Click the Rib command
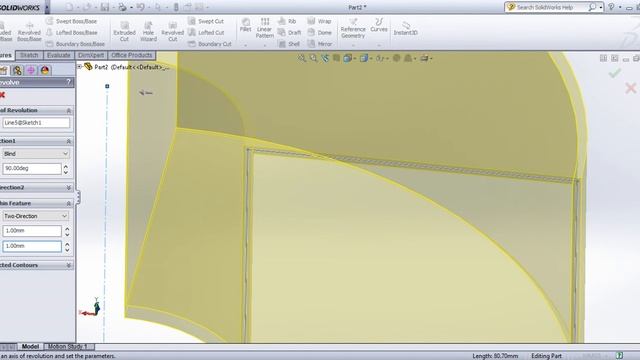 (287, 21)
